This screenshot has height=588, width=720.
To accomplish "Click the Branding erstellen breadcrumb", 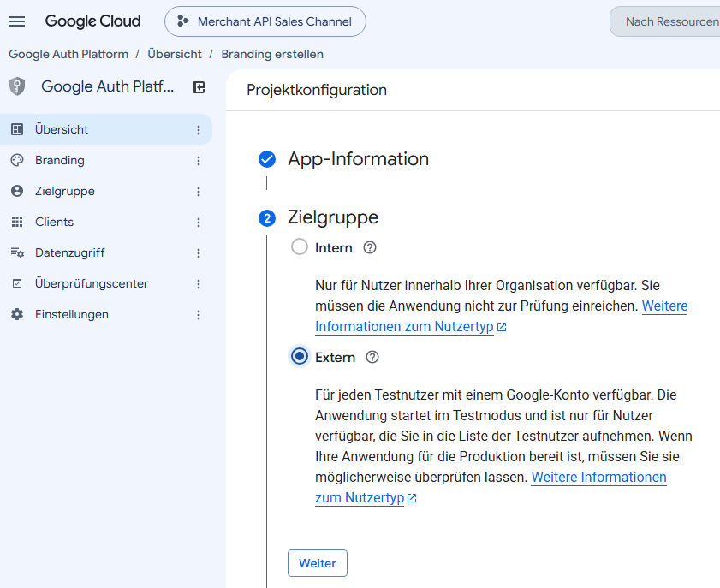I will pyautogui.click(x=272, y=54).
